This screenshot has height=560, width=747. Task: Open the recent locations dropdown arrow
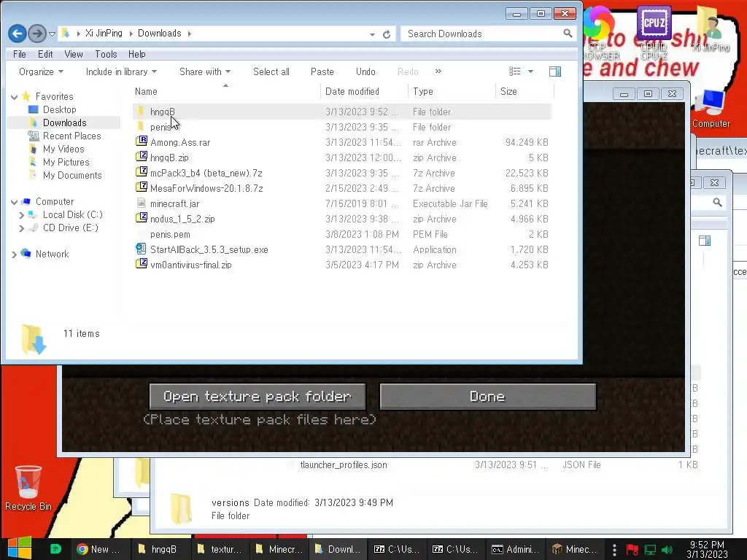52,34
